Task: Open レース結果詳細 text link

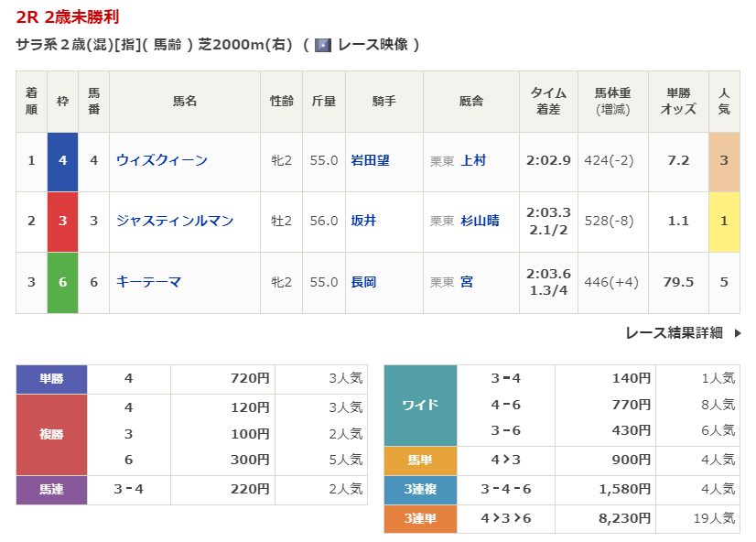Action: [x=674, y=333]
